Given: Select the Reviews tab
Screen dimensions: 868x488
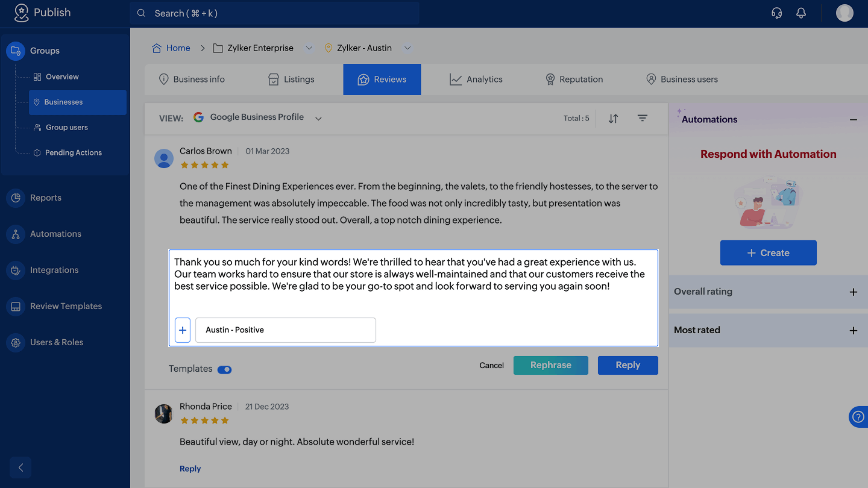Looking at the screenshot, I should pos(382,80).
